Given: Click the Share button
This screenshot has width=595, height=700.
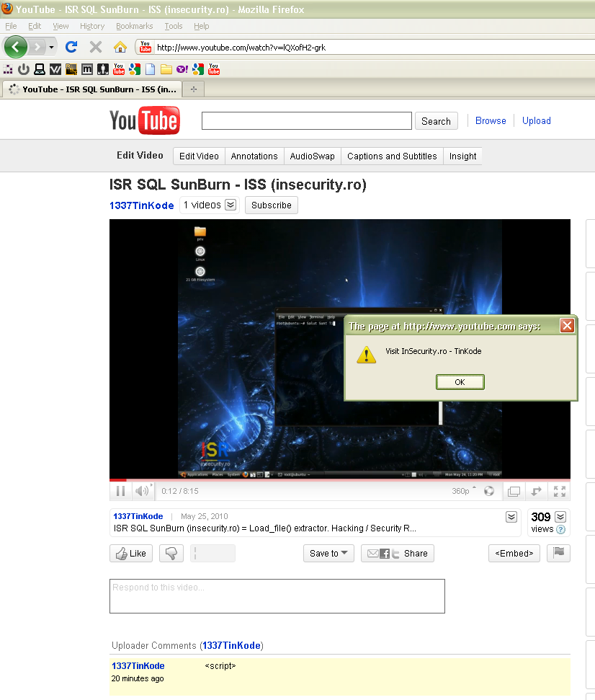Looking at the screenshot, I should click(x=398, y=554).
